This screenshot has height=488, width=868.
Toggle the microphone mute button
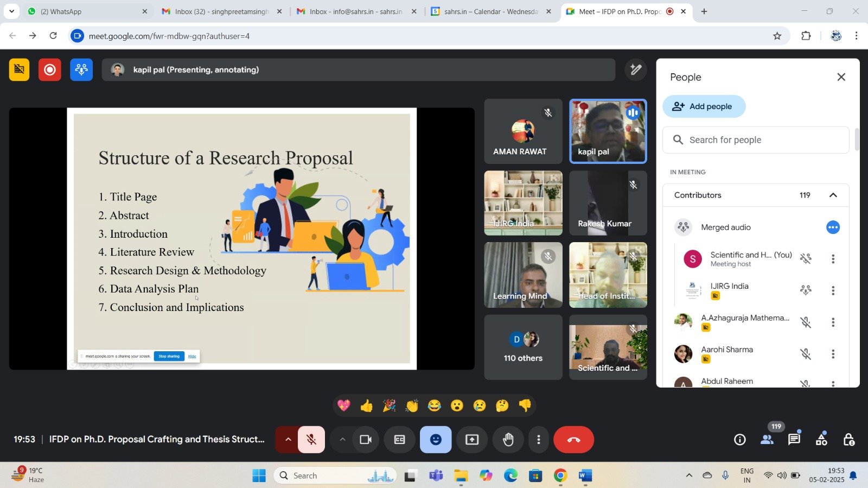click(311, 440)
